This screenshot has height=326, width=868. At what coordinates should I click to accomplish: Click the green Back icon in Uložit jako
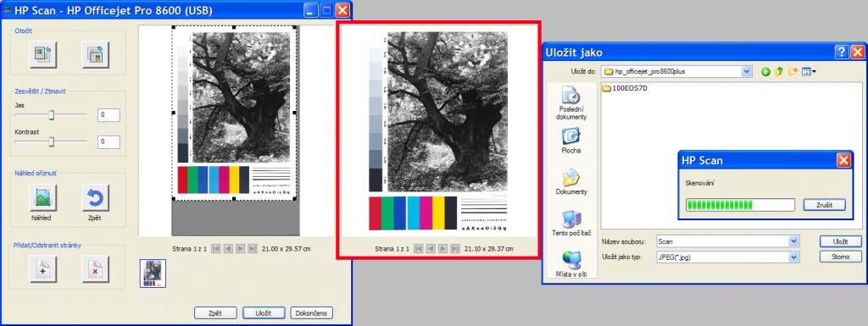pos(765,71)
